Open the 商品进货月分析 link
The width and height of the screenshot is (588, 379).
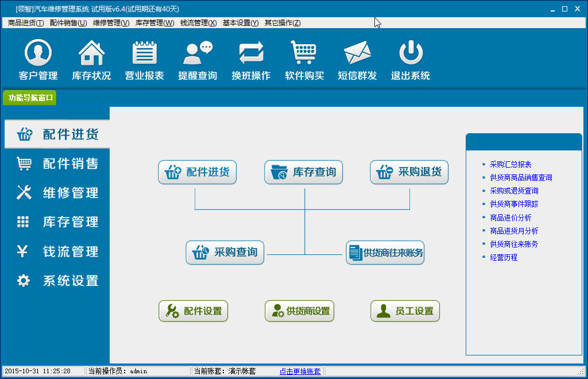(514, 230)
